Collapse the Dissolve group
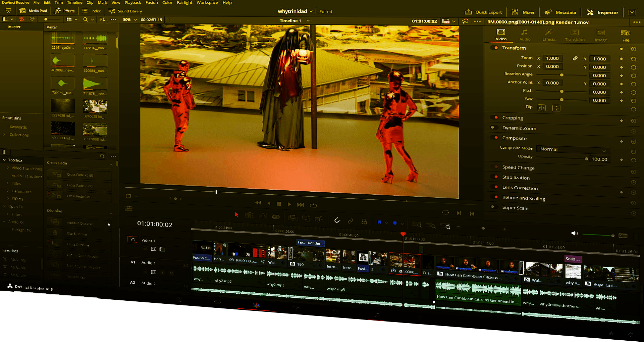Image resolution: width=644 pixels, height=342 pixels. (111, 213)
